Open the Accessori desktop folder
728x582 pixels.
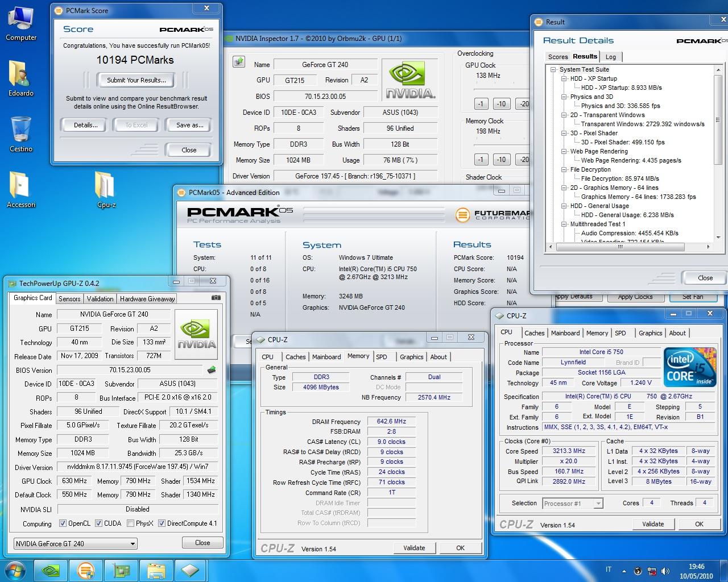[x=20, y=190]
